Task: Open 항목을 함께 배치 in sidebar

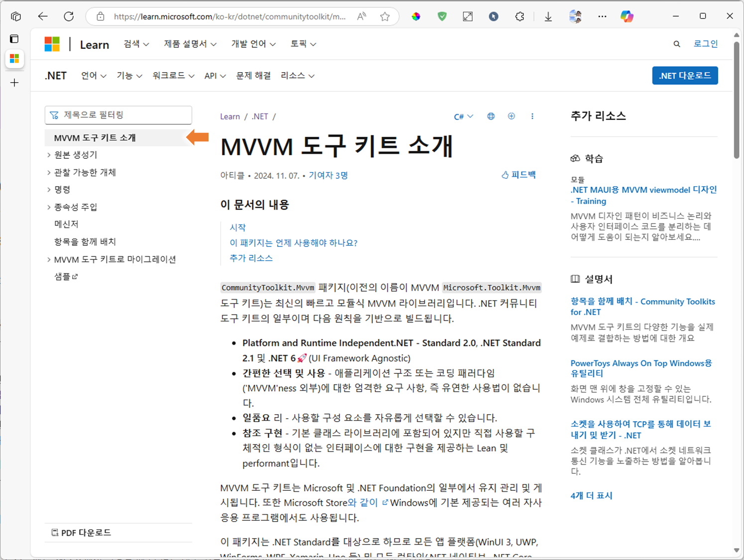Action: pos(85,241)
